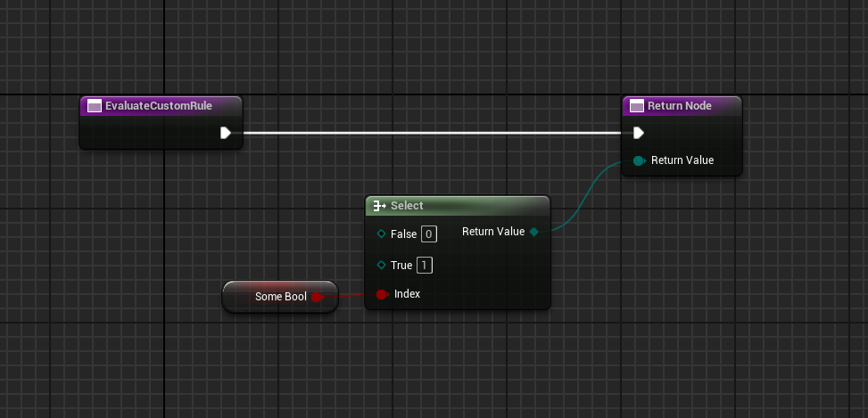Screen dimensions: 868x418
Task: Click the Select node Return Value output pin
Action: [533, 232]
